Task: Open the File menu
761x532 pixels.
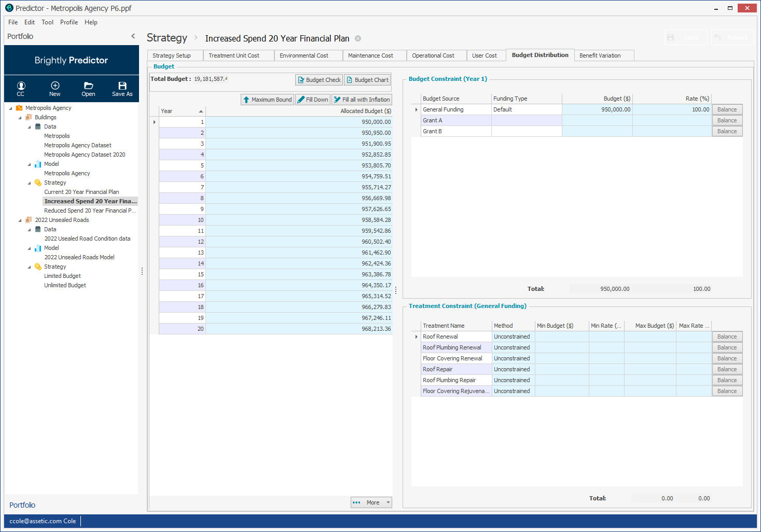Action: click(x=13, y=22)
